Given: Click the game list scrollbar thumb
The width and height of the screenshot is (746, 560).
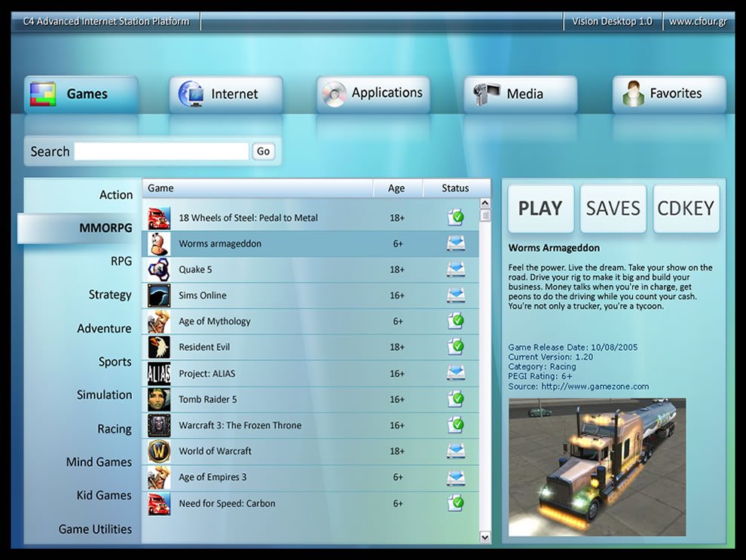Looking at the screenshot, I should click(x=485, y=216).
